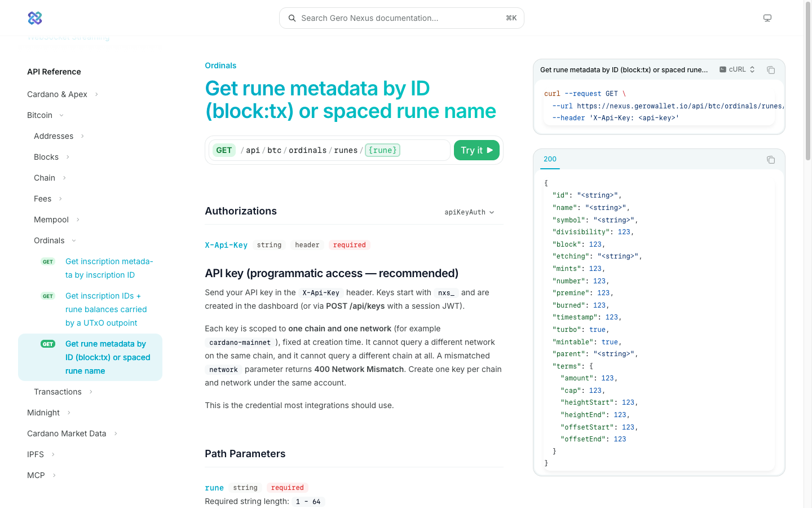Click the Gero Nexus logo
812x508 pixels.
[35, 18]
